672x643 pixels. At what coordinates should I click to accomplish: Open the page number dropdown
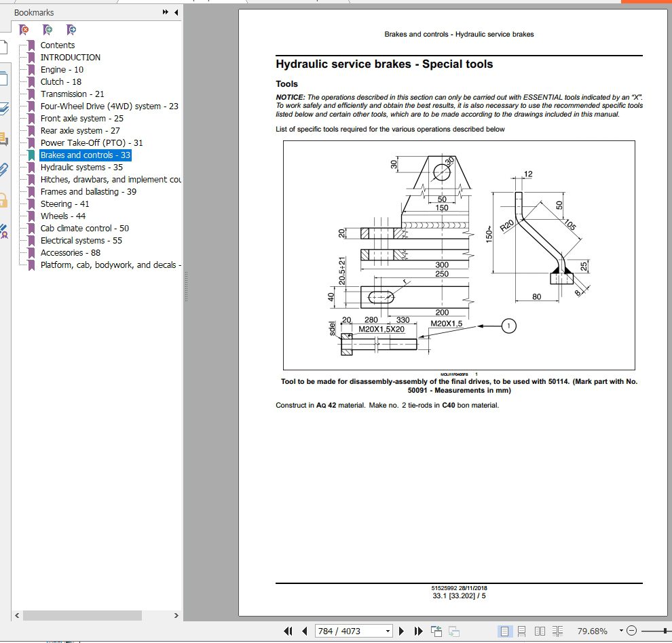point(388,631)
